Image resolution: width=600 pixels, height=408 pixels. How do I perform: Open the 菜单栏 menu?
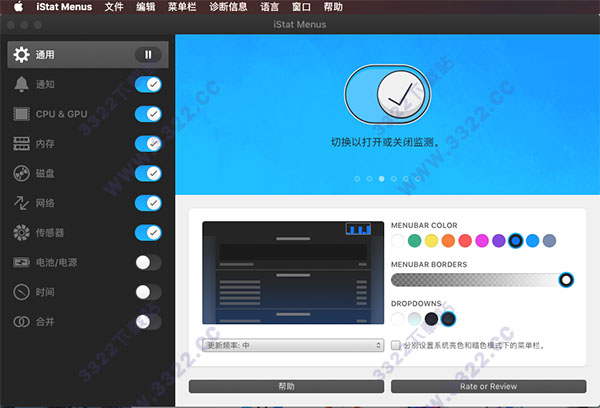pyautogui.click(x=182, y=7)
